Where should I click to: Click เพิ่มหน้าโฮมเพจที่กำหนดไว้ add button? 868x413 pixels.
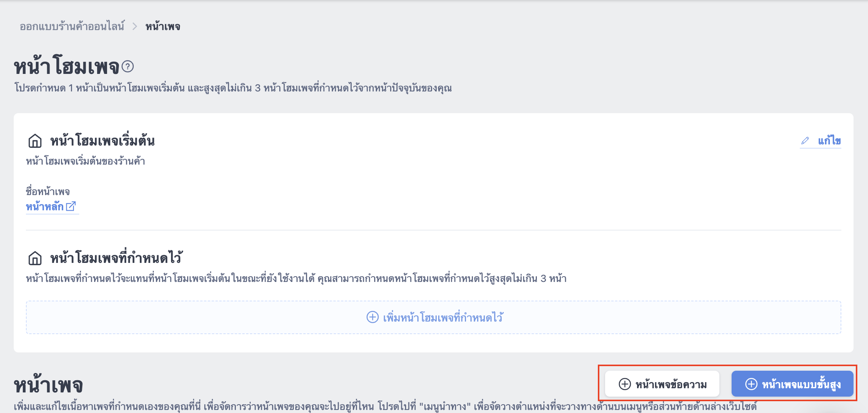click(x=434, y=317)
